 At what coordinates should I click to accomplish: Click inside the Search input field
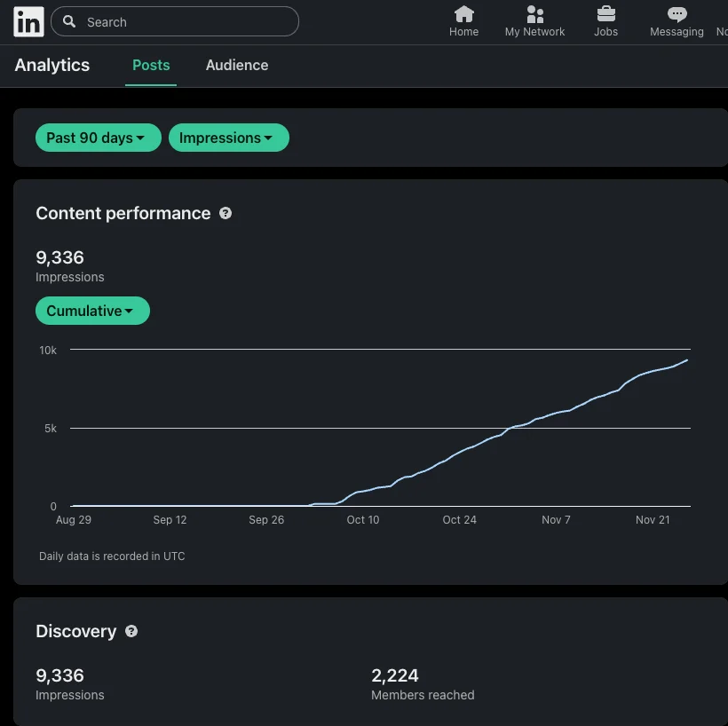click(178, 21)
